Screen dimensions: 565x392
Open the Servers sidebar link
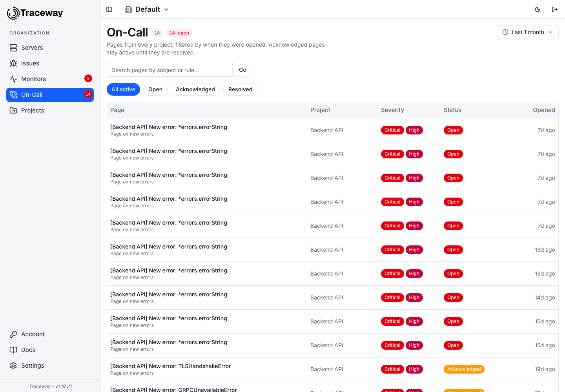[x=50, y=48]
